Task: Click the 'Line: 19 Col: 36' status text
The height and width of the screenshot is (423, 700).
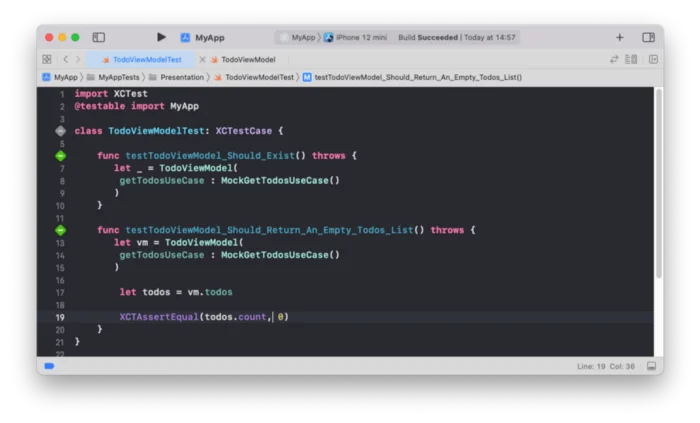Action: coord(606,366)
